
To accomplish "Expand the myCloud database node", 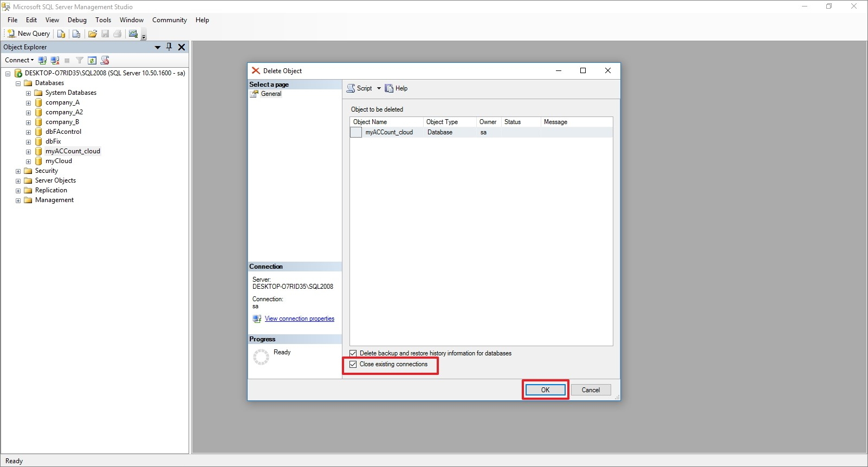I will (x=28, y=161).
